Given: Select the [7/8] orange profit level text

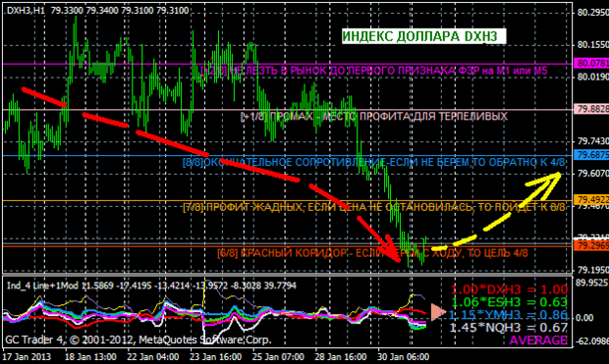Looking at the screenshot, I should click(x=373, y=207).
